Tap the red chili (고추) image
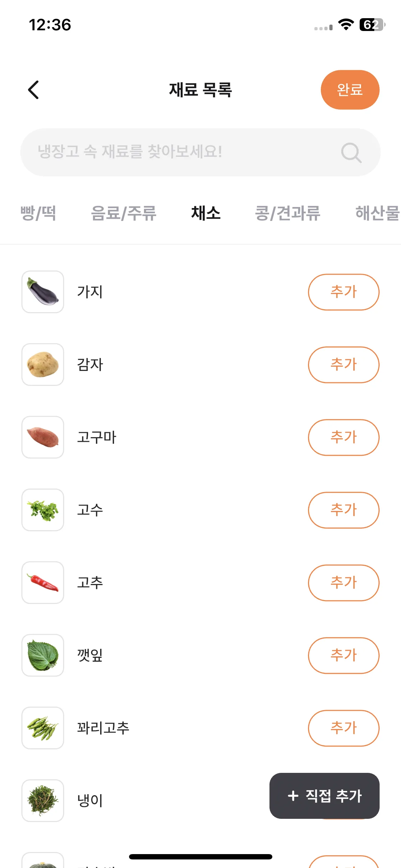Screen dimensions: 401x868 43,583
